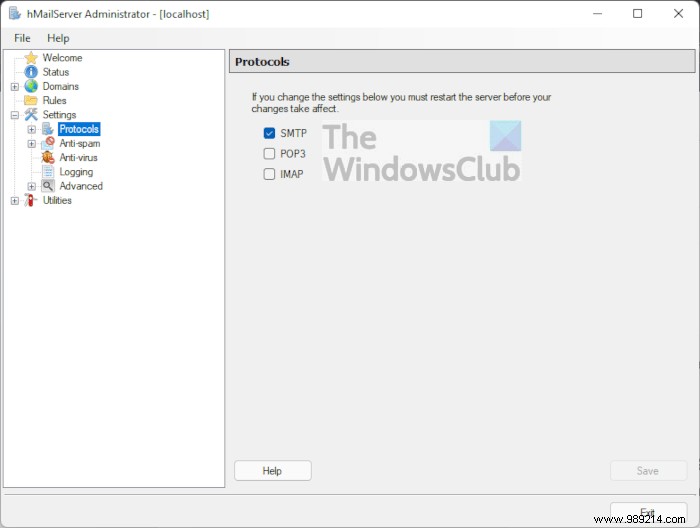Select the Protocols tree label
The height and width of the screenshot is (528, 700).
[79, 129]
